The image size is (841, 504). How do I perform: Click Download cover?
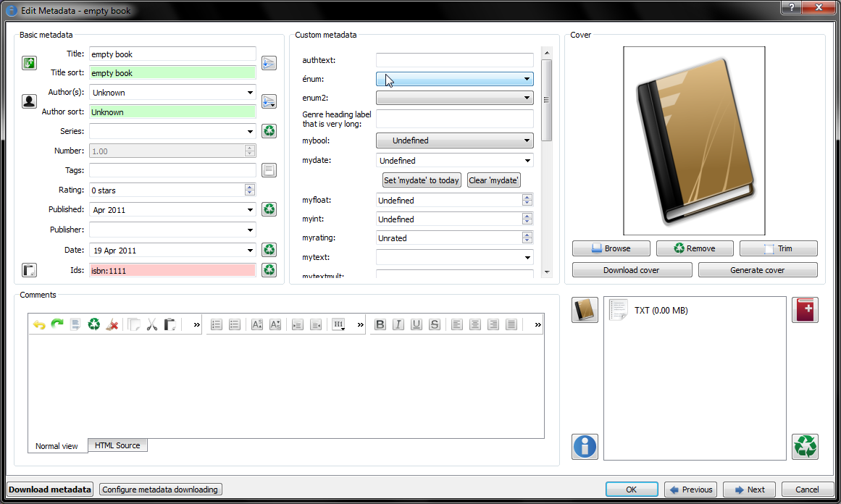tap(632, 269)
